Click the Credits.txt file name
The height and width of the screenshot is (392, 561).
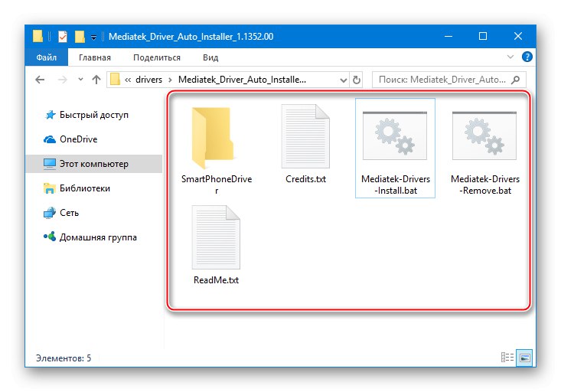306,179
